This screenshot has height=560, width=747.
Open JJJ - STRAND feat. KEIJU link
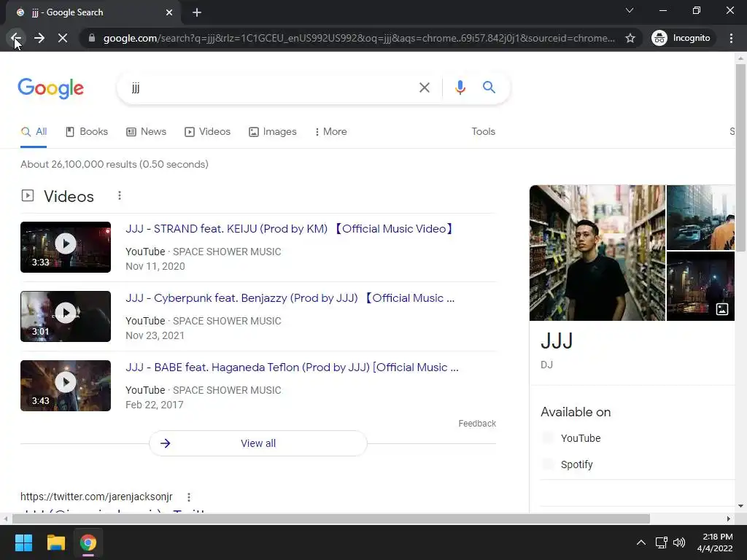point(289,229)
